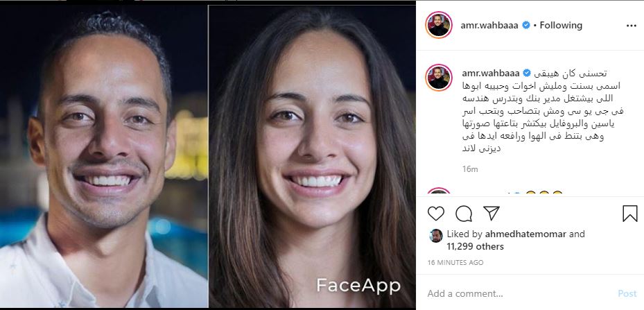The image size is (644, 310).
Task: Open comments via speech bubble icon
Action: click(464, 214)
